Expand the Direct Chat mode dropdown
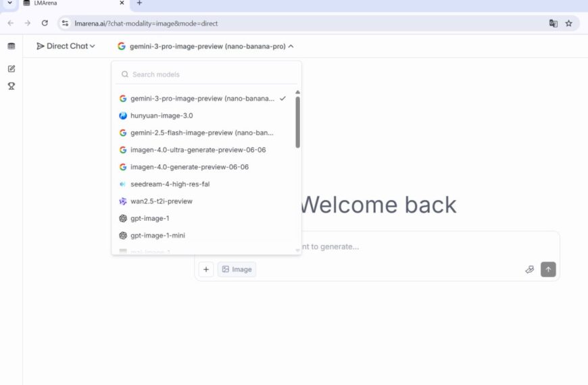The height and width of the screenshot is (385, 588). (x=66, y=46)
